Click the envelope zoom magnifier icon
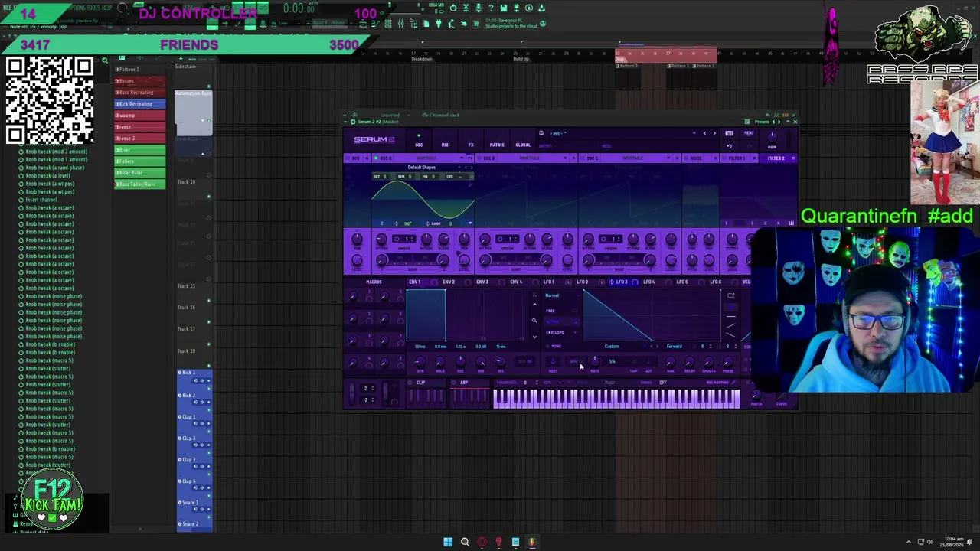This screenshot has width=980, height=551. pos(534,321)
